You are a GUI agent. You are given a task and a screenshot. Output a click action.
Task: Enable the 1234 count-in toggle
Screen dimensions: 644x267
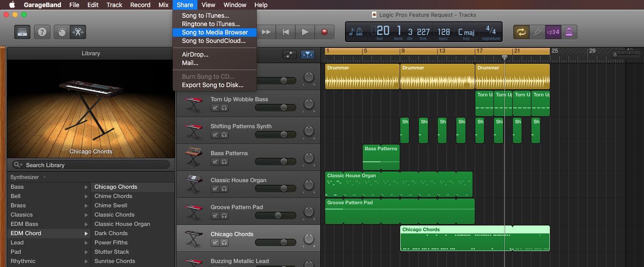tap(553, 32)
